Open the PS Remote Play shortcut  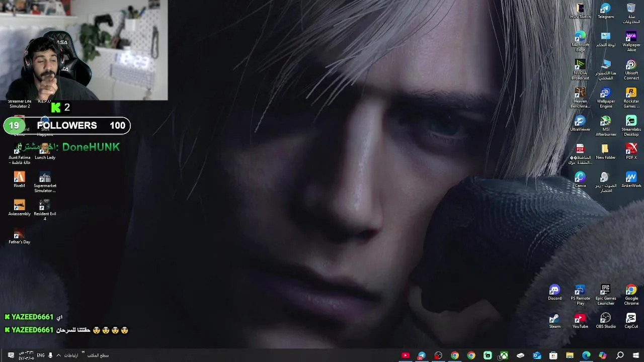click(x=580, y=295)
